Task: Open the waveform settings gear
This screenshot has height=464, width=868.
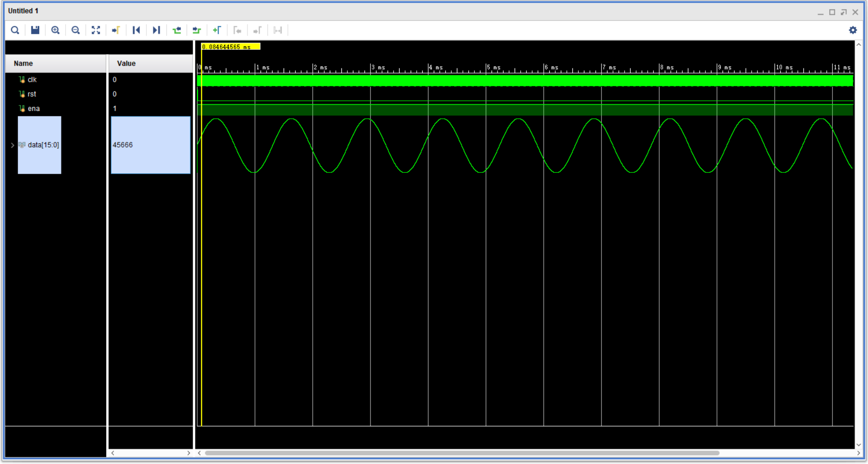Action: click(854, 30)
